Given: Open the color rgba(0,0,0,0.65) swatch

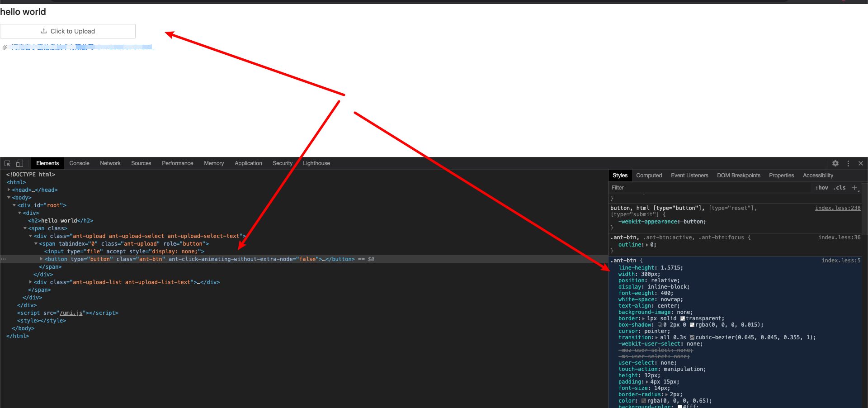Looking at the screenshot, I should click(644, 401).
